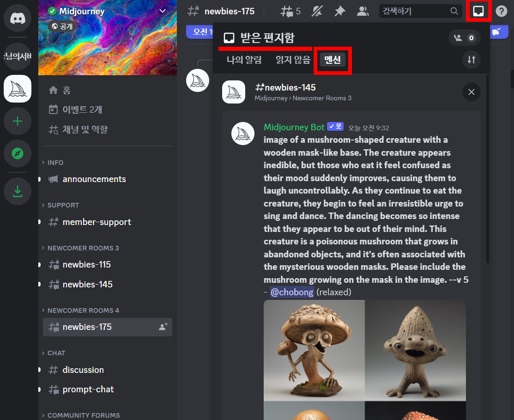The height and width of the screenshot is (420, 514).
Task: Open top-left mushroom creature image
Action: [314, 351]
